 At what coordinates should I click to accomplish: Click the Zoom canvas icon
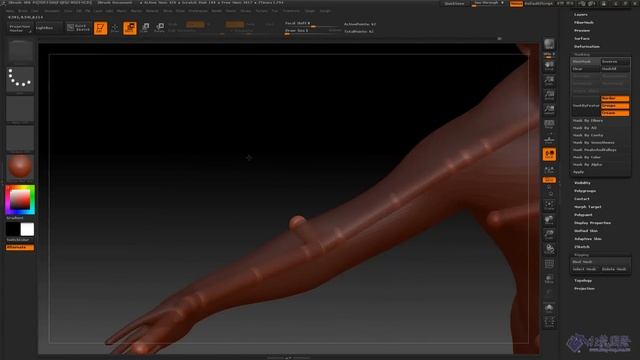(549, 80)
